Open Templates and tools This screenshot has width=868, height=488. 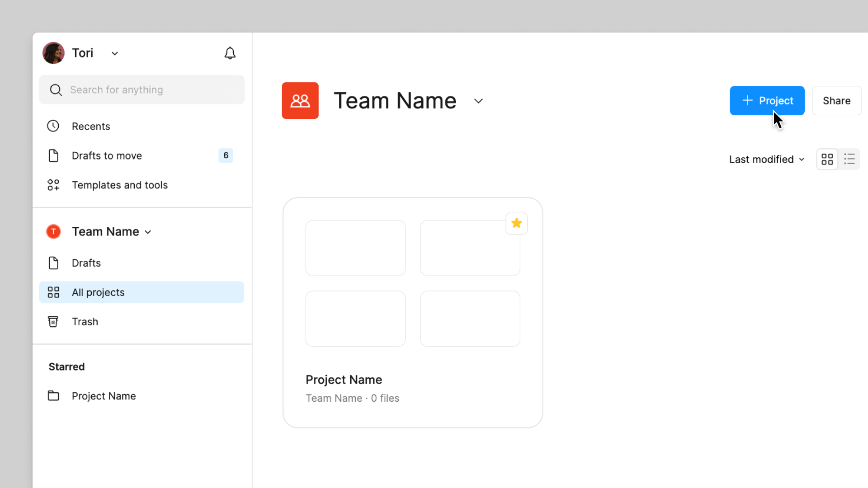click(x=119, y=185)
